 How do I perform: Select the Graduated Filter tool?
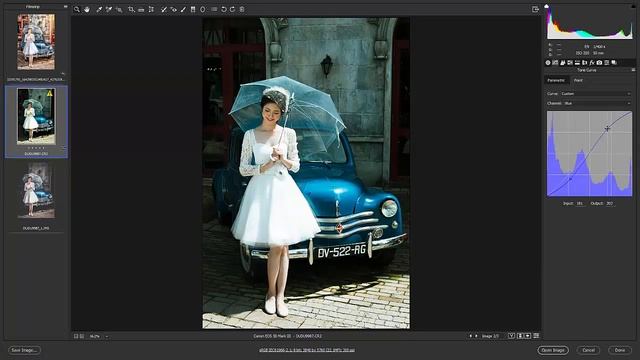193,9
